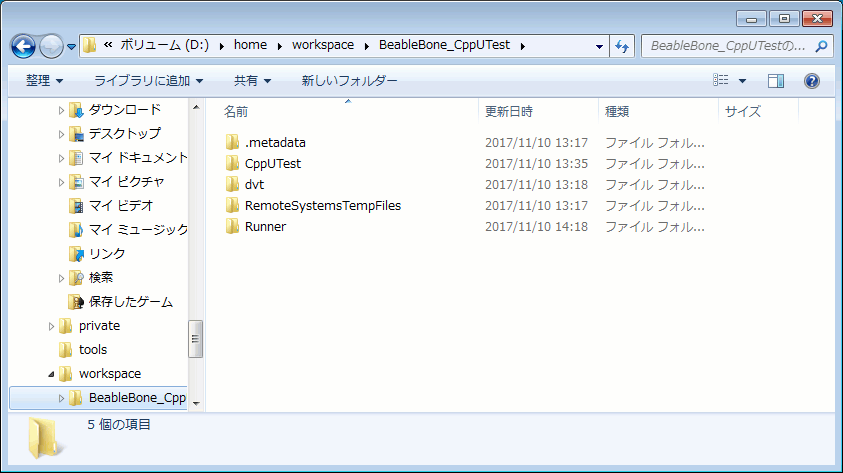
Task: Open the ライブラリに追加 menu
Action: tap(148, 81)
